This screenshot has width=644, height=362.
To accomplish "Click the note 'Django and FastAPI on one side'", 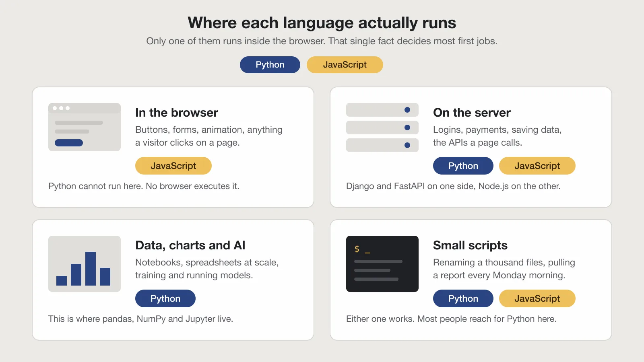I will click(x=410, y=186).
